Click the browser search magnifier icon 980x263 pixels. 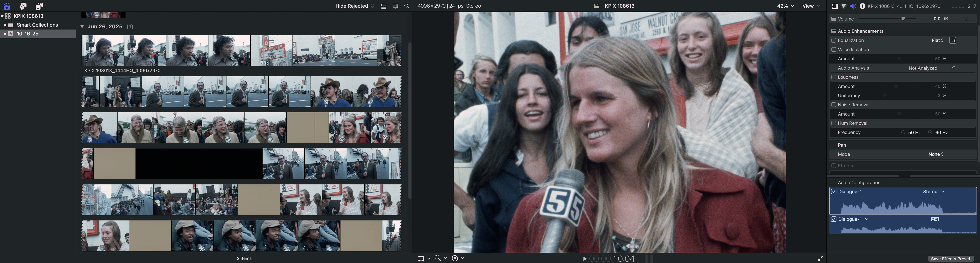(407, 6)
